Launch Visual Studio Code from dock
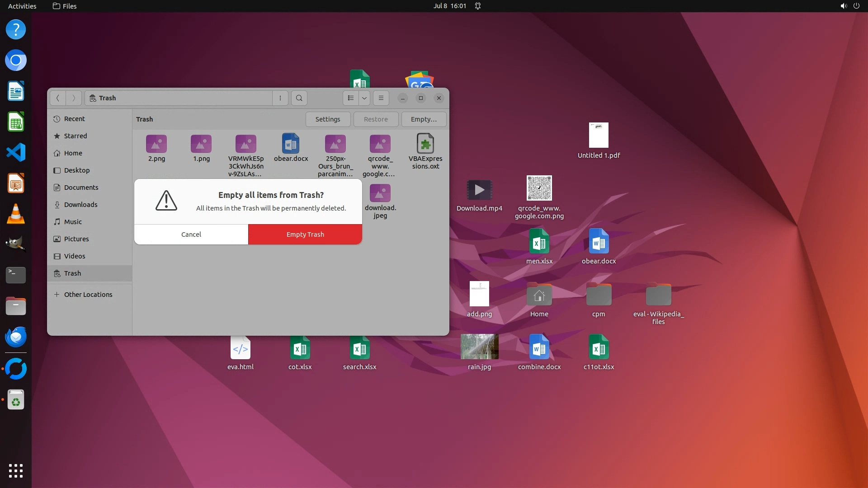This screenshot has width=868, height=488. coord(16,153)
